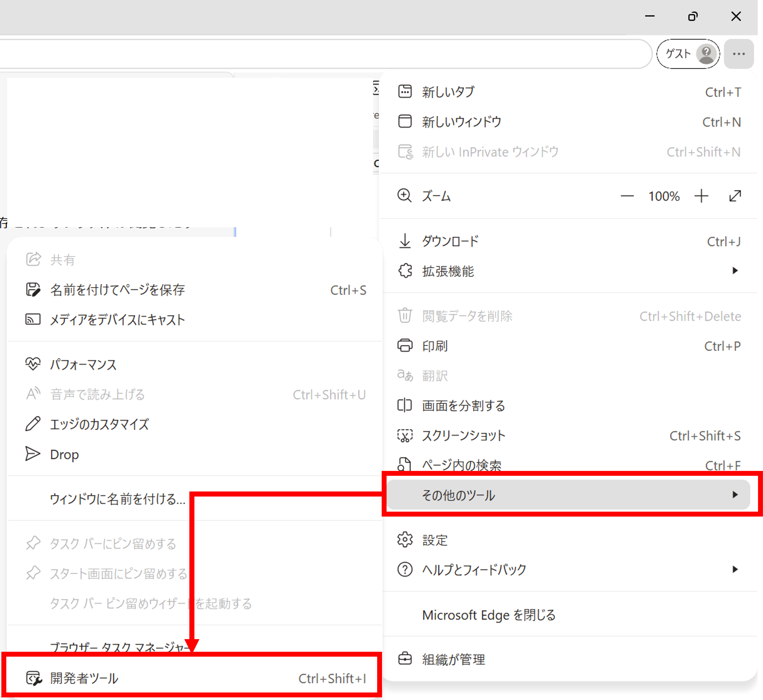
Task: Click the settings gear icon
Action: click(405, 540)
